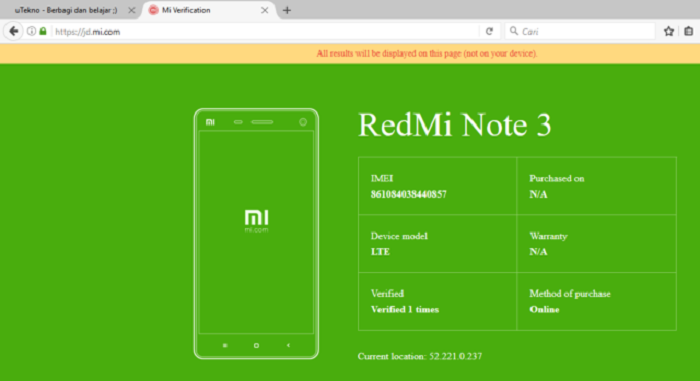Click the mi.com text on the phone screen
The image size is (700, 381).
[x=256, y=230]
